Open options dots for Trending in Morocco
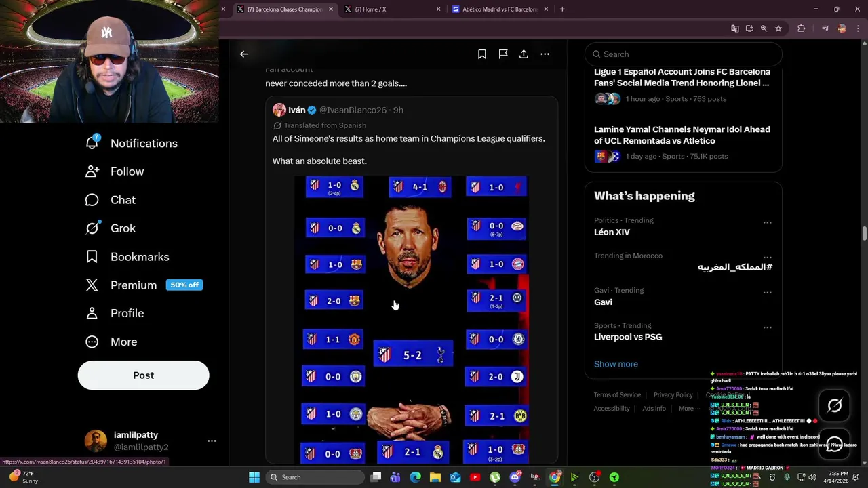The height and width of the screenshot is (488, 868). (767, 258)
